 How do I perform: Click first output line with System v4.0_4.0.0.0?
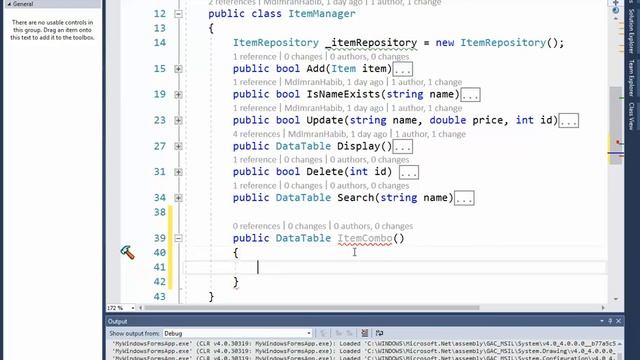coord(364,344)
